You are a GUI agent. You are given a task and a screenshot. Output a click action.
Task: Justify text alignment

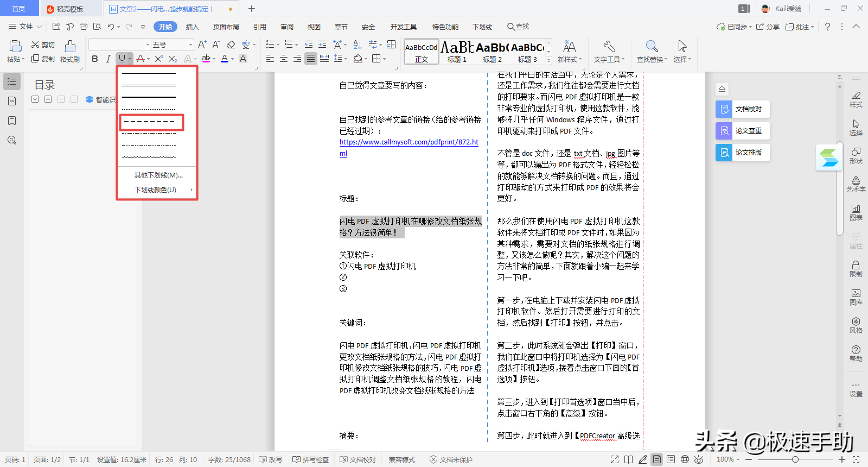pyautogui.click(x=311, y=59)
